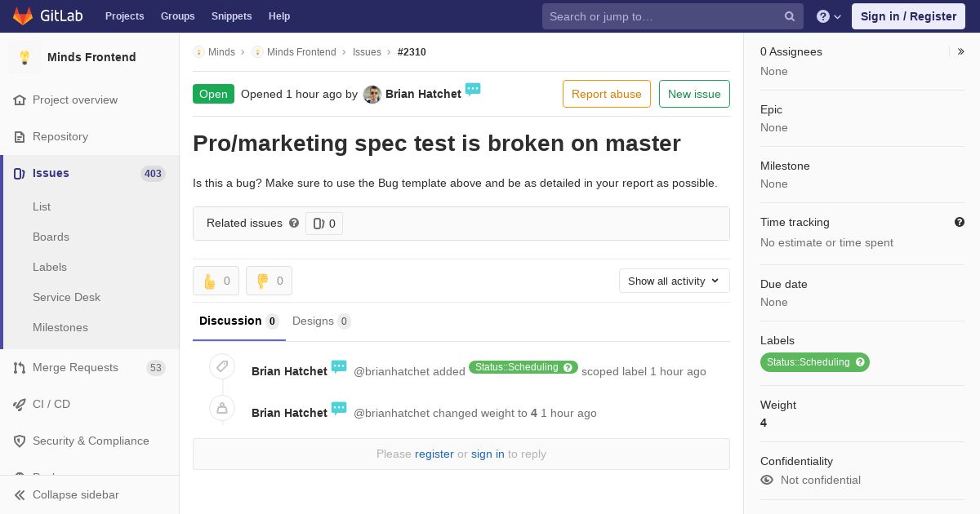The image size is (980, 514).
Task: Open the Help question-mark menu
Action: click(829, 16)
